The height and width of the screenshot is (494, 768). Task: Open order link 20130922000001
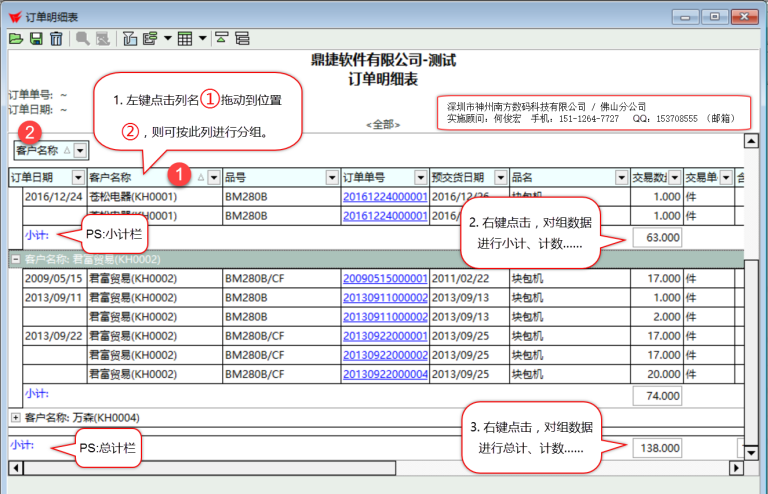385,336
